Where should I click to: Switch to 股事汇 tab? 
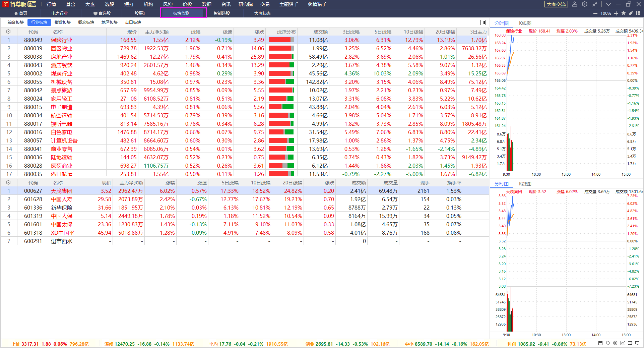tap(141, 13)
